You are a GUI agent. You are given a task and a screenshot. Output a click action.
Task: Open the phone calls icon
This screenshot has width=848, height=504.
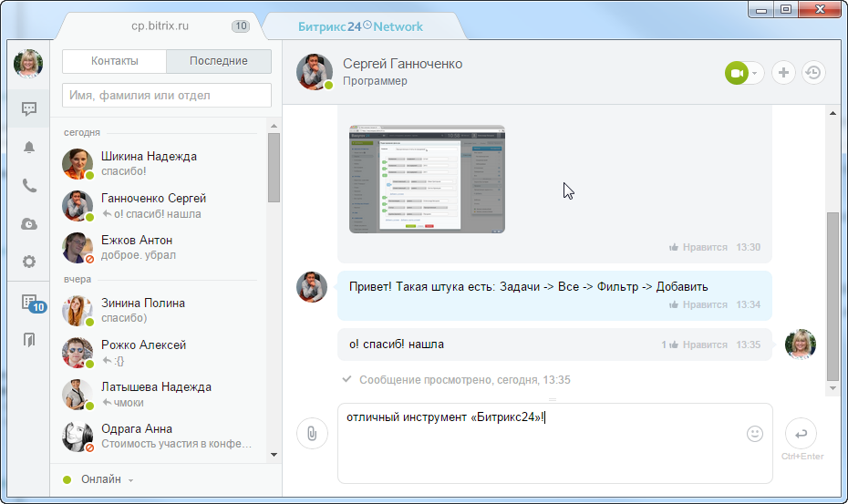click(x=29, y=186)
